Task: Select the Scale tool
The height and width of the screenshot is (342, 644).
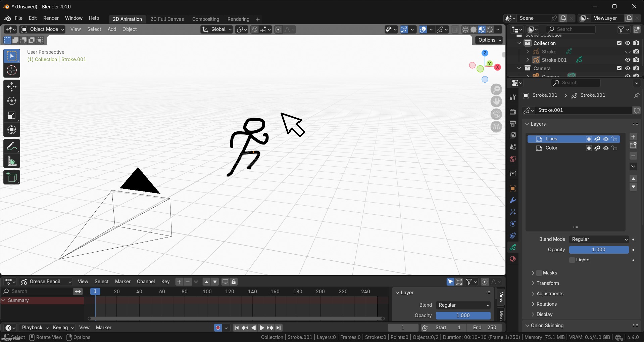Action: pyautogui.click(x=12, y=116)
